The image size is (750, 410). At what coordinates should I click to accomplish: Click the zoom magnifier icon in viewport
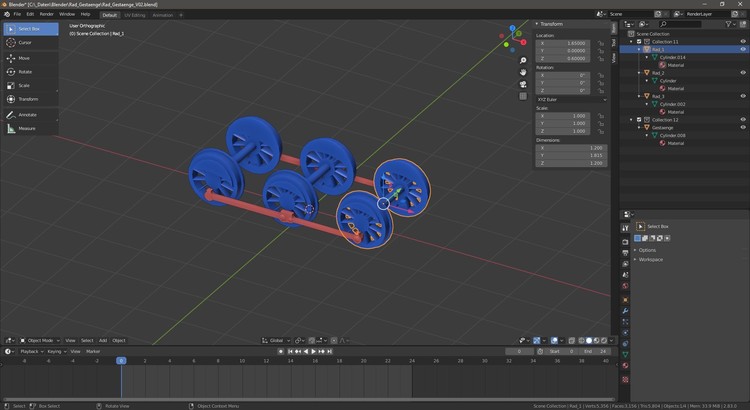coord(523,61)
